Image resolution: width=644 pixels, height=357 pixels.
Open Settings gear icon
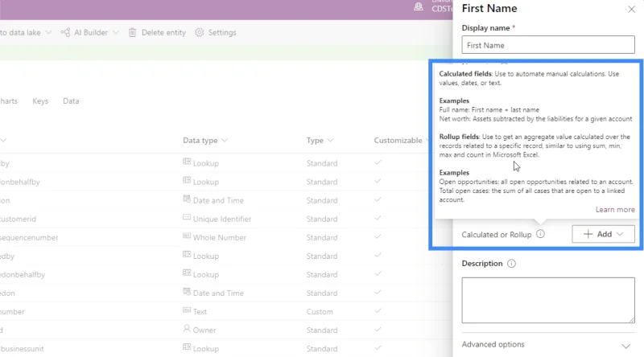(199, 32)
